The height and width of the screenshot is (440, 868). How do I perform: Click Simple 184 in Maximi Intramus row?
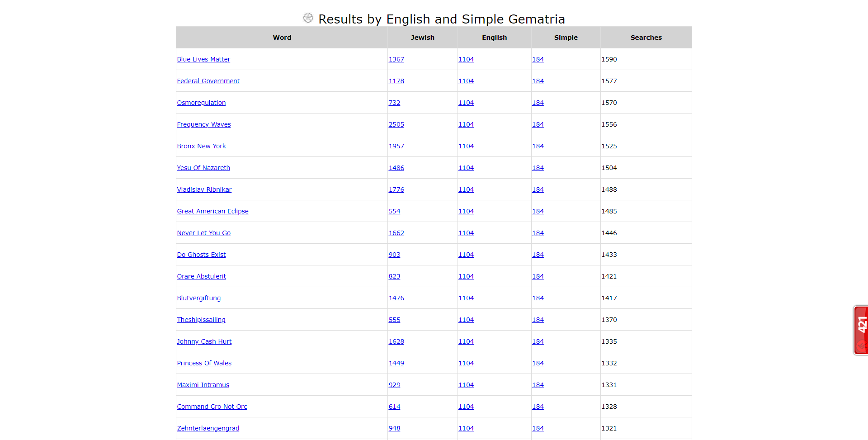click(x=538, y=385)
